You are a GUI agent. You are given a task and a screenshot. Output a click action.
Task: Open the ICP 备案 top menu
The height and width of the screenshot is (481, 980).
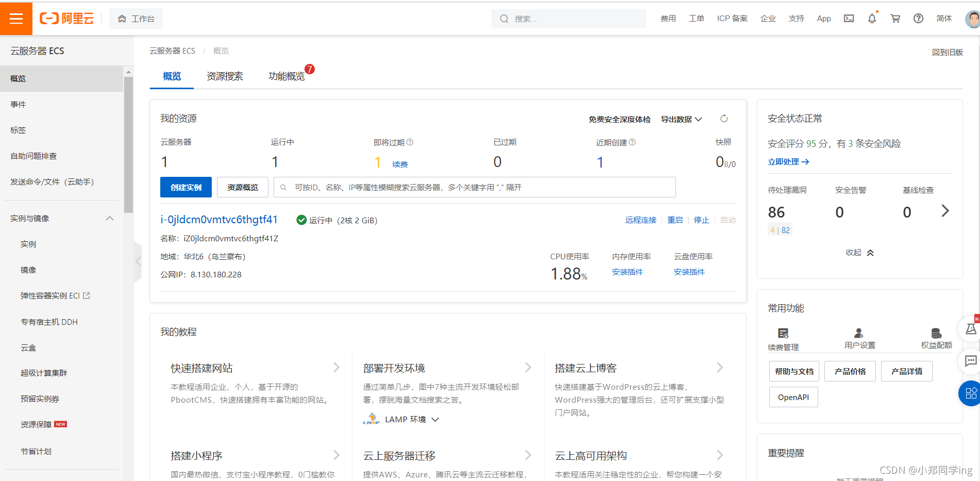pos(732,19)
